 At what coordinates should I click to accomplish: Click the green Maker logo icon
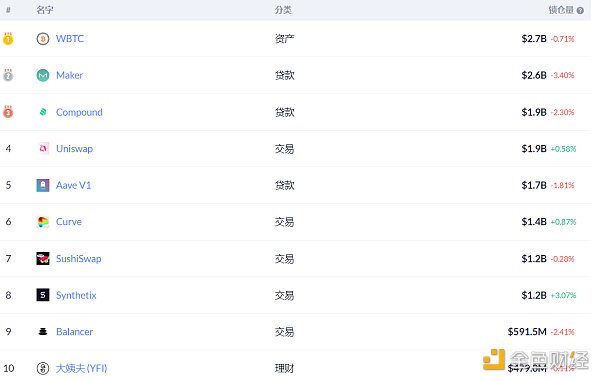tap(43, 75)
